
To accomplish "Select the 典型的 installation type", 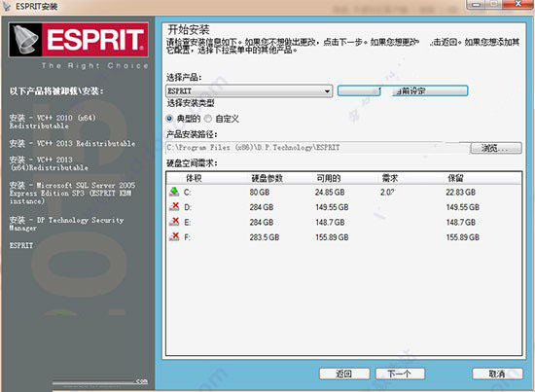I will 169,119.
